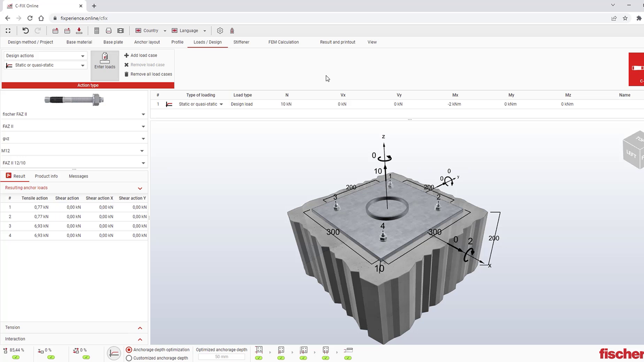This screenshot has height=362, width=644.
Task: Open the Base material tab
Action: [x=79, y=42]
